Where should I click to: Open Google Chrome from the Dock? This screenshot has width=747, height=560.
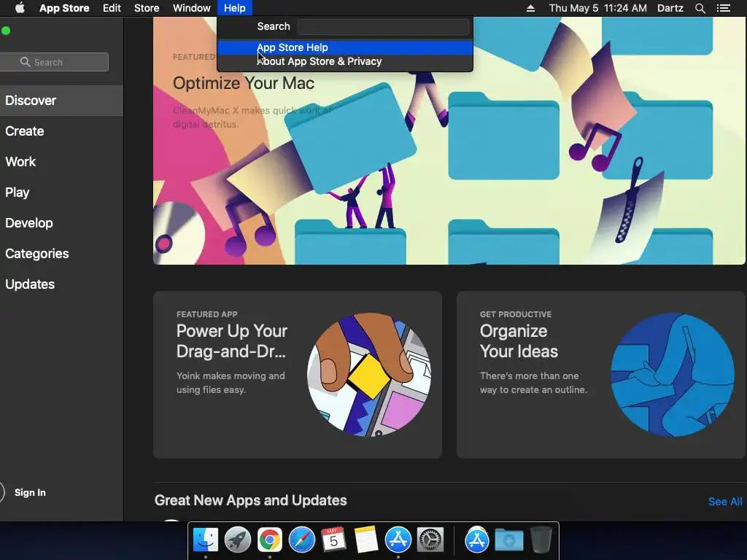tap(270, 540)
